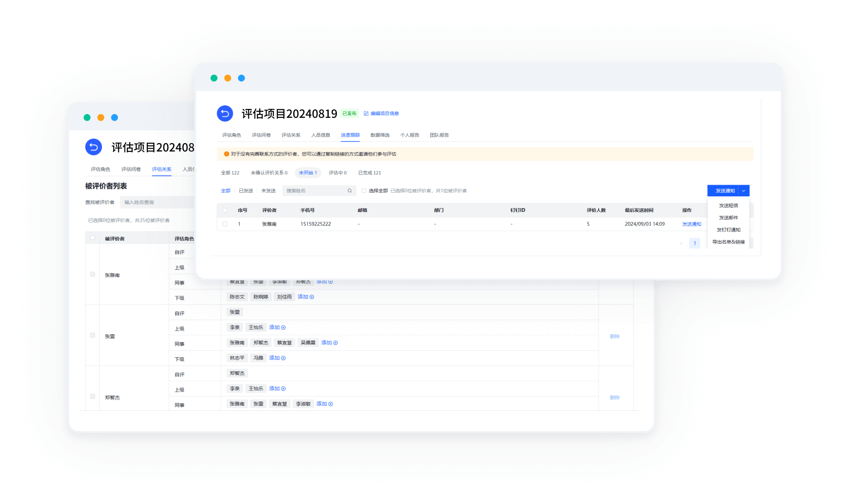Select 未发送 send-status filter
849x504 pixels.
268,191
